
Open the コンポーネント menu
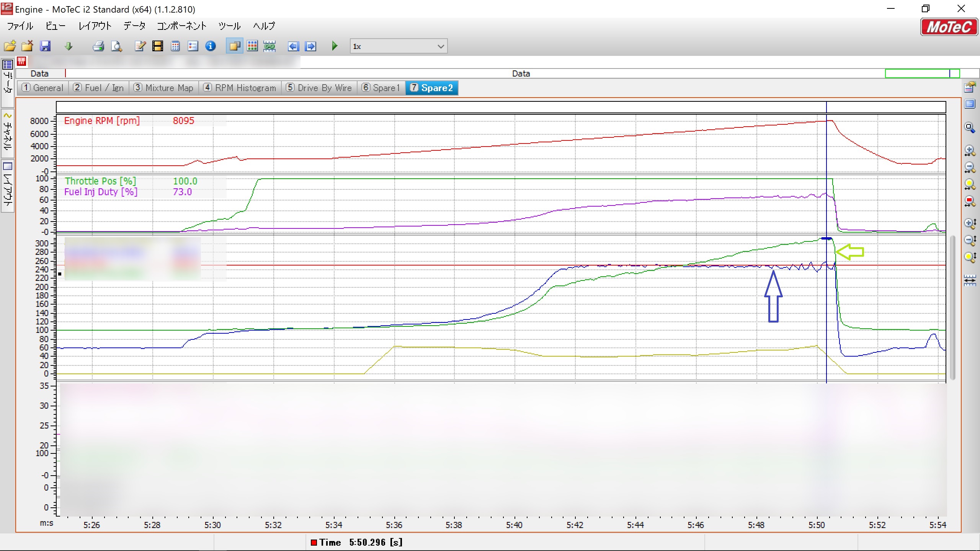tap(181, 26)
